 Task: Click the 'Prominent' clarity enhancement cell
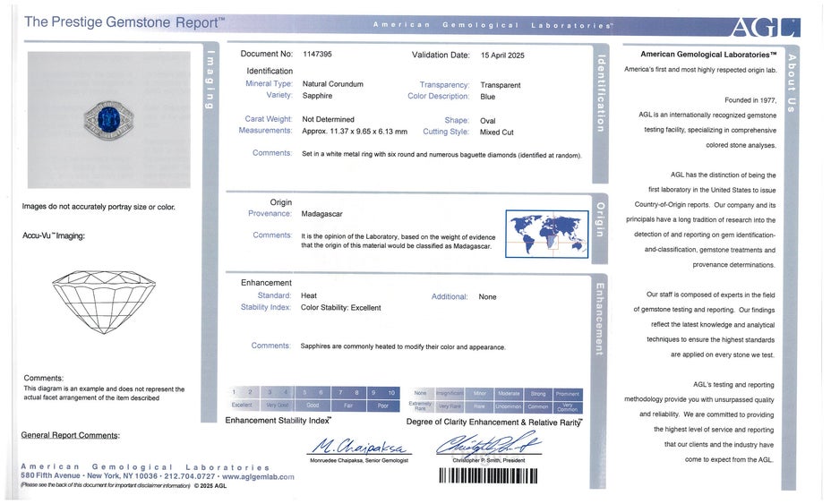[x=567, y=393]
